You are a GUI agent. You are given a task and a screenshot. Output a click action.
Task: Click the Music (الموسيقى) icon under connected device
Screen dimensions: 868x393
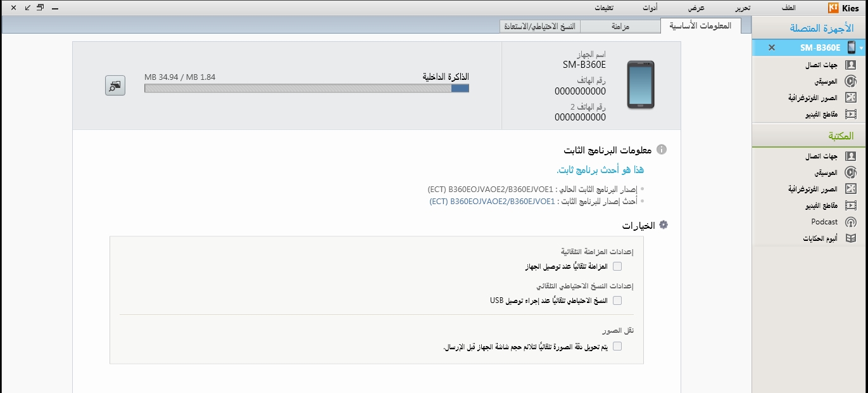(x=851, y=82)
